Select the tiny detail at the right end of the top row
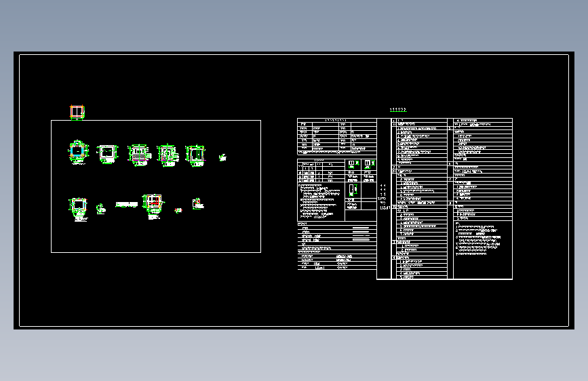Screen dimensions: 588x381 point(222,157)
